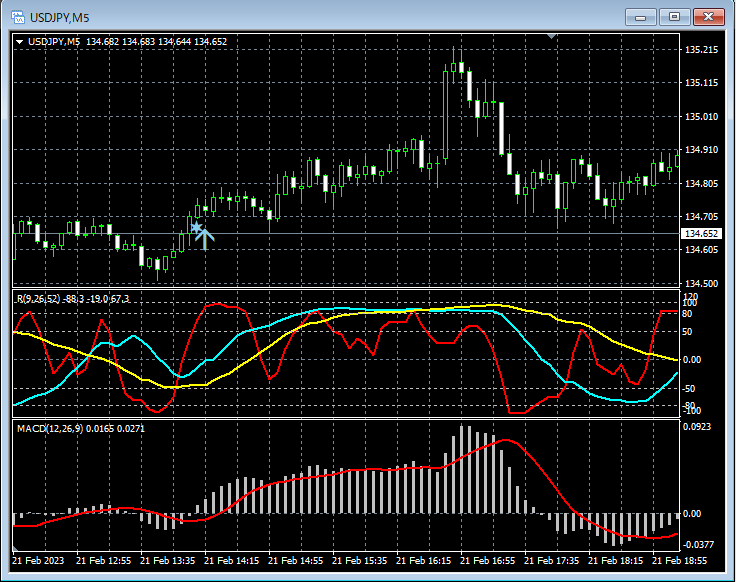Image resolution: width=737 pixels, height=582 pixels.
Task: Click the USDJPY,M5 window title text
Action: pyautogui.click(x=60, y=18)
